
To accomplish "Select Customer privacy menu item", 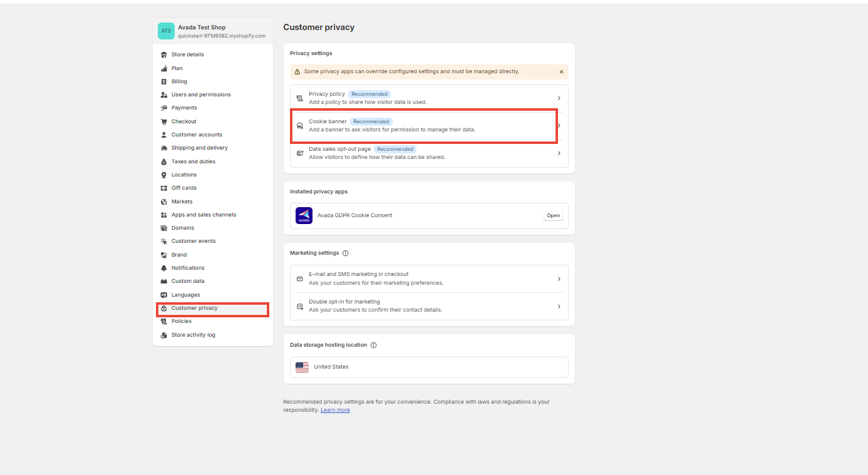I will coord(213,308).
